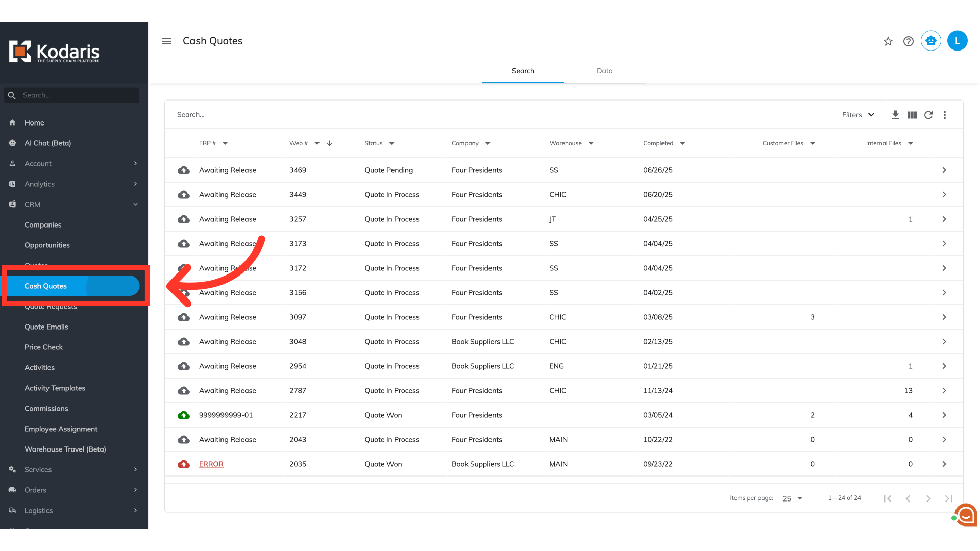This screenshot has height=551, width=980.
Task: Click the green upload cloud on 9999999999-01
Action: click(x=184, y=415)
